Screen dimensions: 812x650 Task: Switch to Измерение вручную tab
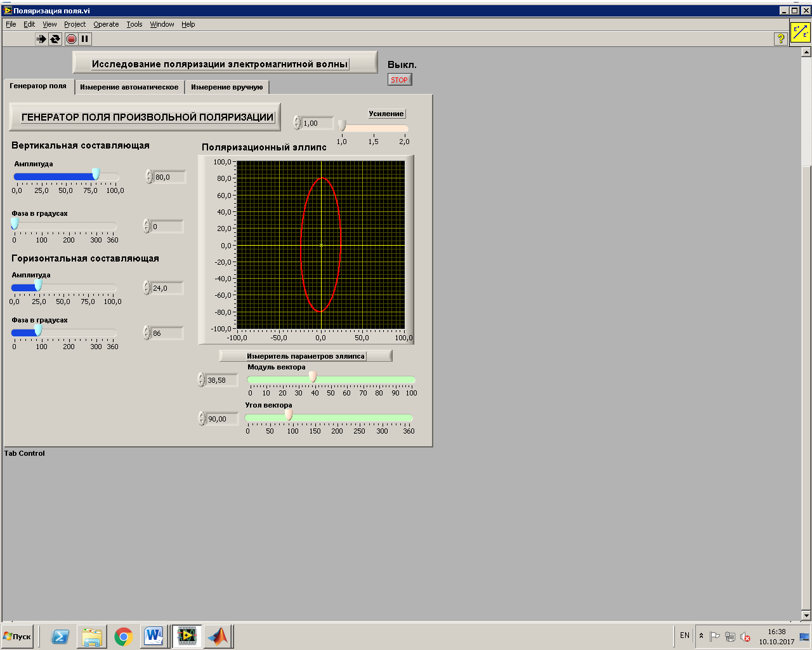227,87
